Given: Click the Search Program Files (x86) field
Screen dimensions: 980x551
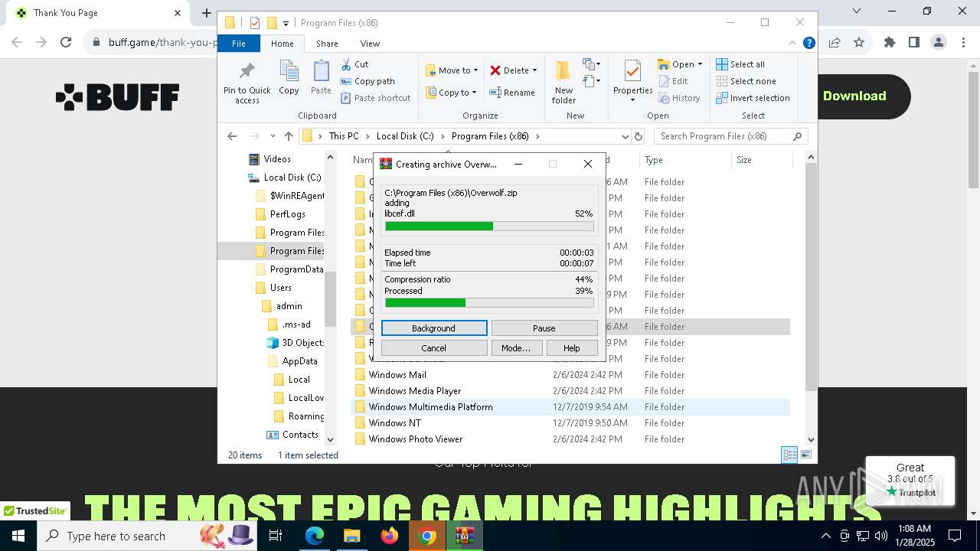Looking at the screenshot, I should 730,136.
